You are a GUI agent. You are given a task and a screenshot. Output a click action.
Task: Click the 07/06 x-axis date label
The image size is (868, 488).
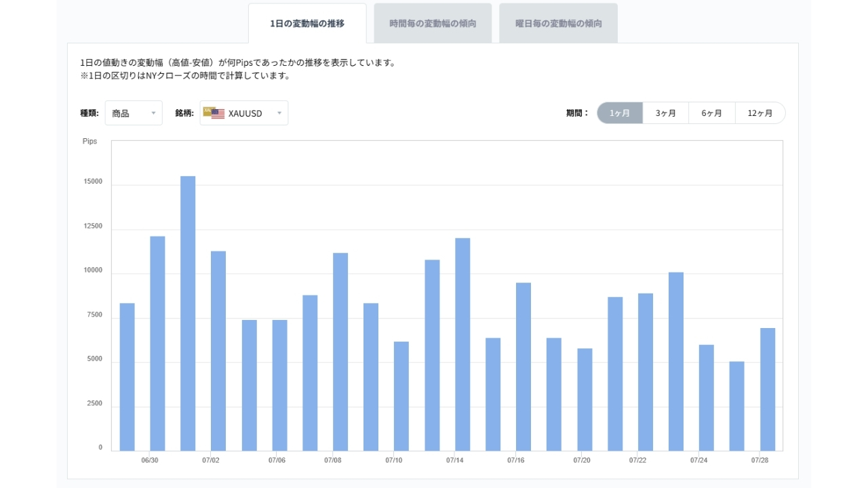[277, 460]
